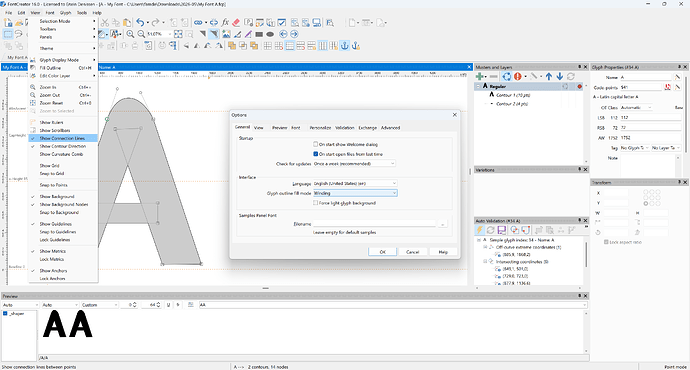Close the Options dialog with X
Screen dimensions: 690x370
point(455,115)
